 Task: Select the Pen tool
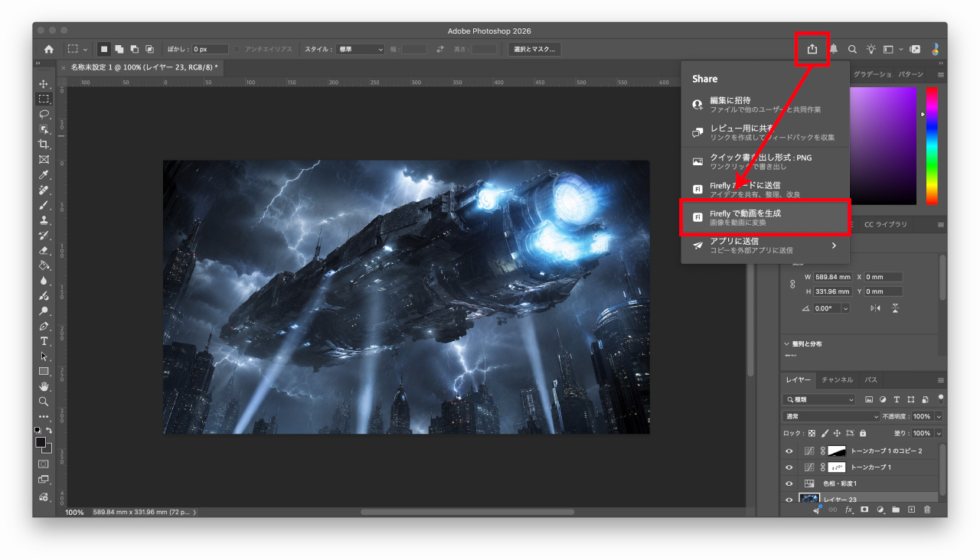44,326
